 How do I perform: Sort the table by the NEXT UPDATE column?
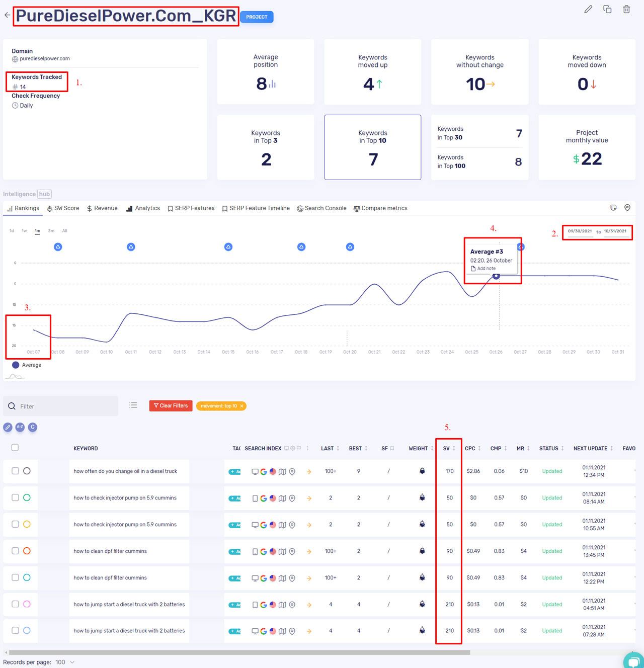[593, 448]
